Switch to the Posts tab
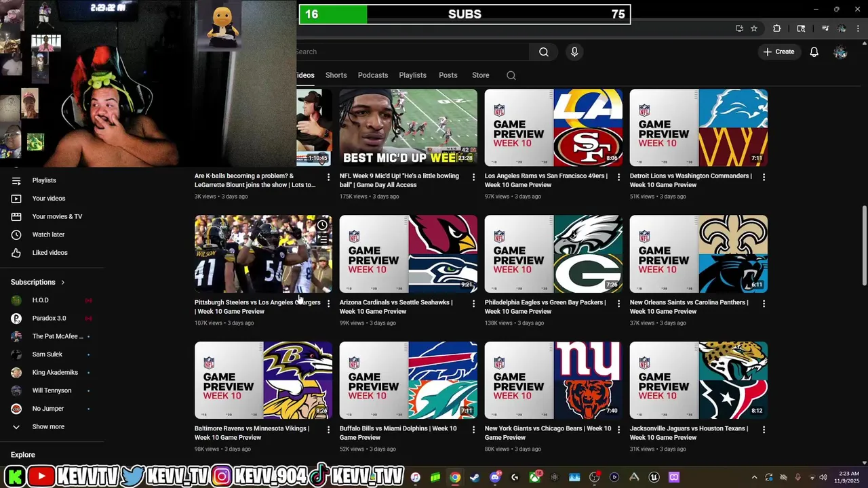 point(448,75)
